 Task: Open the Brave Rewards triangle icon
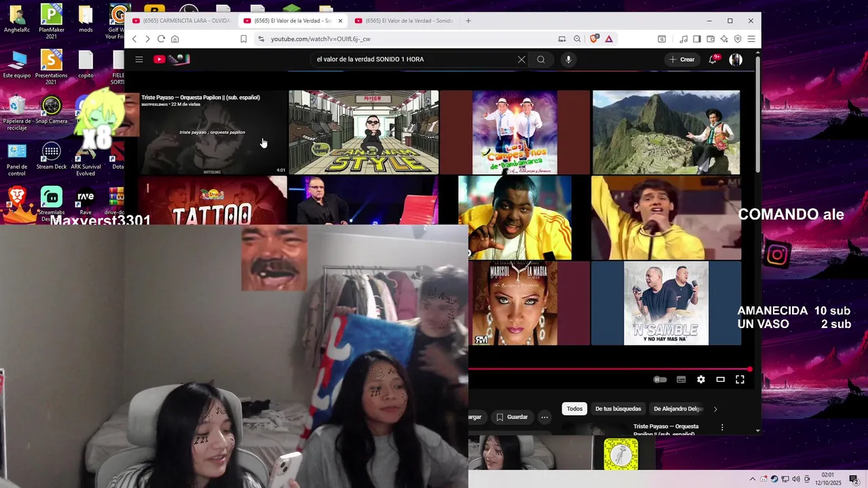(x=609, y=39)
